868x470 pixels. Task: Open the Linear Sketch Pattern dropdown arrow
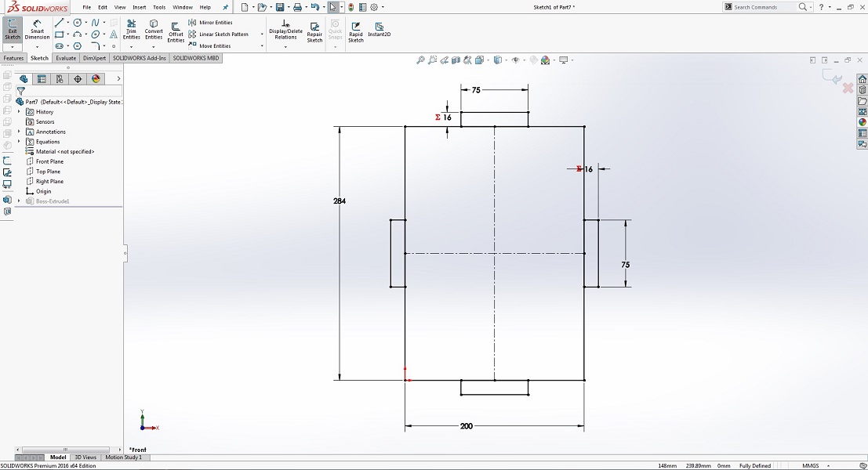(x=261, y=34)
